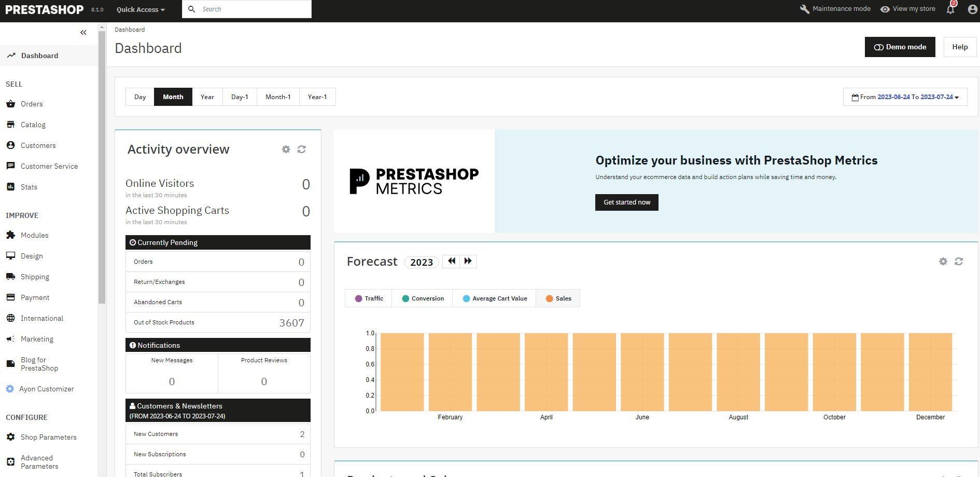
Task: Click the Maintenance mode wrench icon
Action: [804, 9]
